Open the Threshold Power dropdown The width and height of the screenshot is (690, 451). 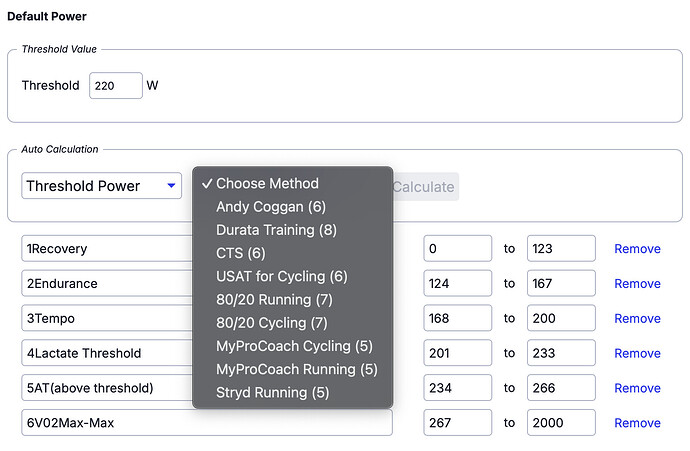(102, 186)
